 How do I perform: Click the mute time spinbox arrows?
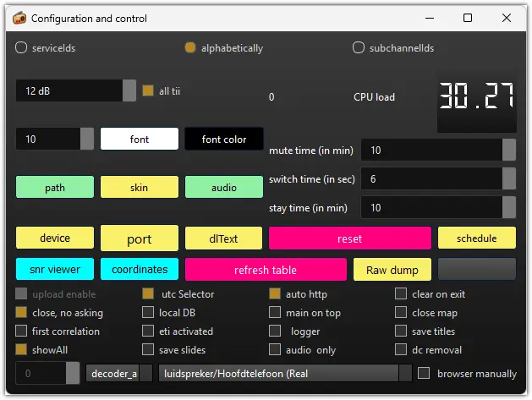[509, 151]
